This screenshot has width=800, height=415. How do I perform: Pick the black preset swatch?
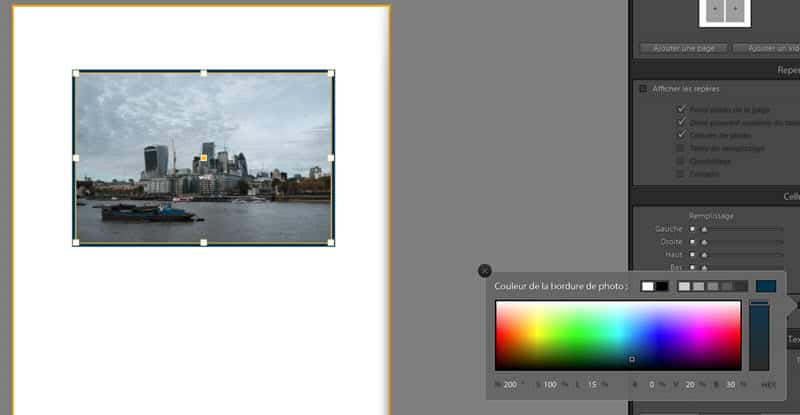(662, 286)
